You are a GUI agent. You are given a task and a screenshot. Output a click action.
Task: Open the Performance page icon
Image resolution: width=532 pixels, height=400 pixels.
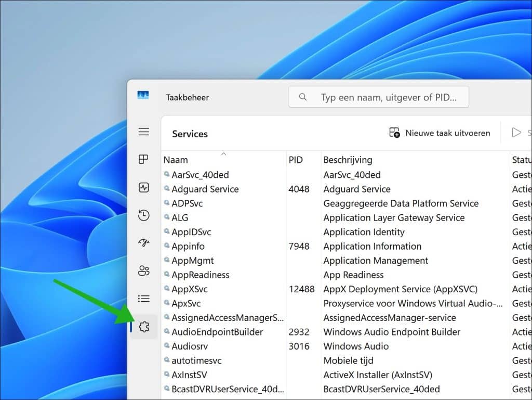[144, 188]
